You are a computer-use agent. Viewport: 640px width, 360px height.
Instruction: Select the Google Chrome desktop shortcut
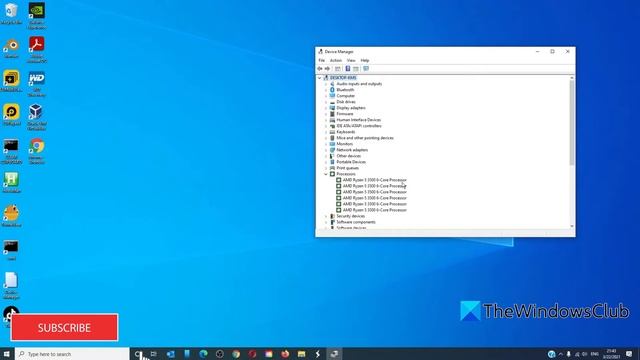(37, 151)
